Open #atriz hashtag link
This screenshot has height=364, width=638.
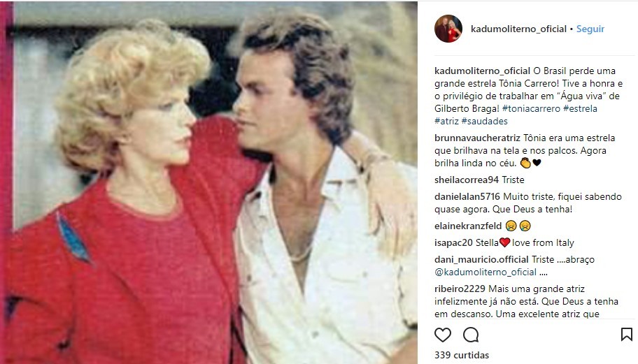point(446,121)
